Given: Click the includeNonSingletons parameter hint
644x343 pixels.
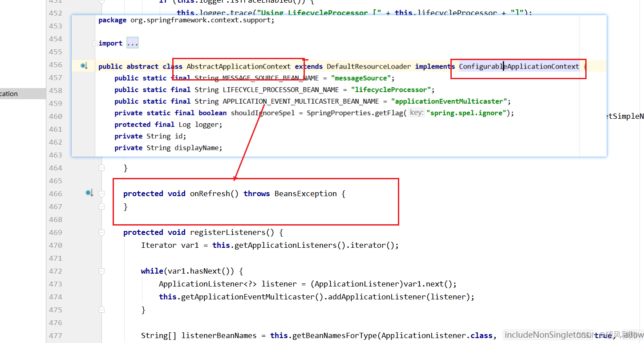Looking at the screenshot, I should pos(547,335).
